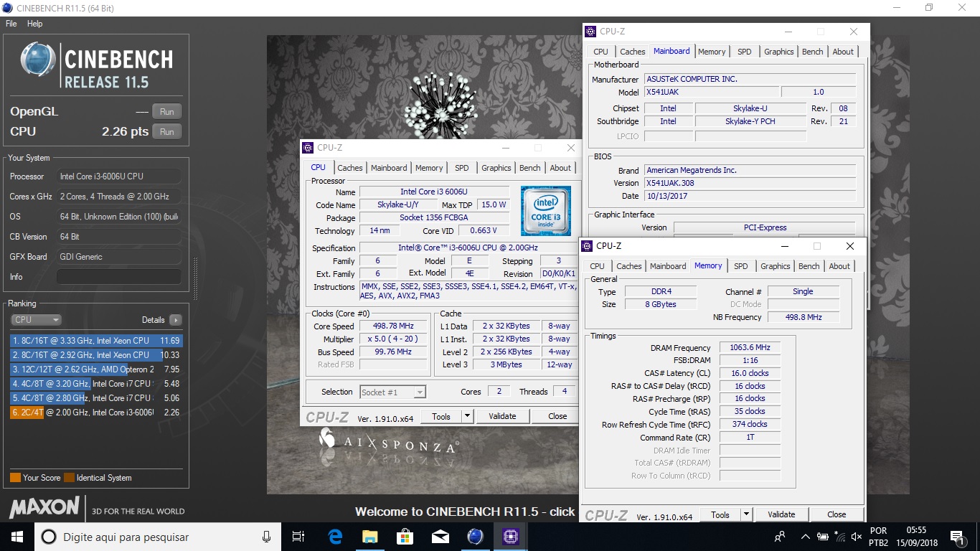Click the Ranking Details arrow button
This screenshot has width=980, height=551.
(175, 320)
